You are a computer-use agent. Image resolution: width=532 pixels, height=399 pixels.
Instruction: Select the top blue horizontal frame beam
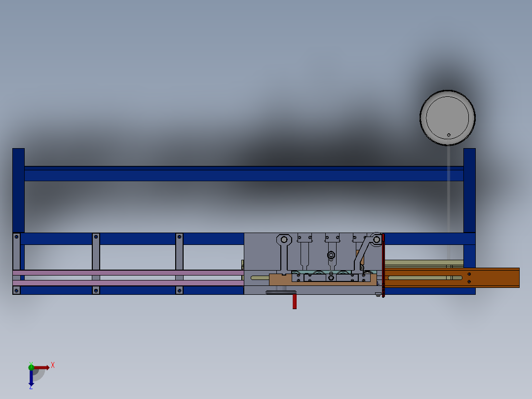tap(244, 173)
